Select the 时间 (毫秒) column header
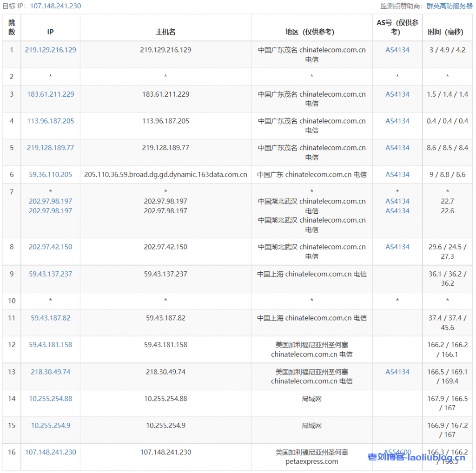The width and height of the screenshot is (476, 473). click(447, 32)
